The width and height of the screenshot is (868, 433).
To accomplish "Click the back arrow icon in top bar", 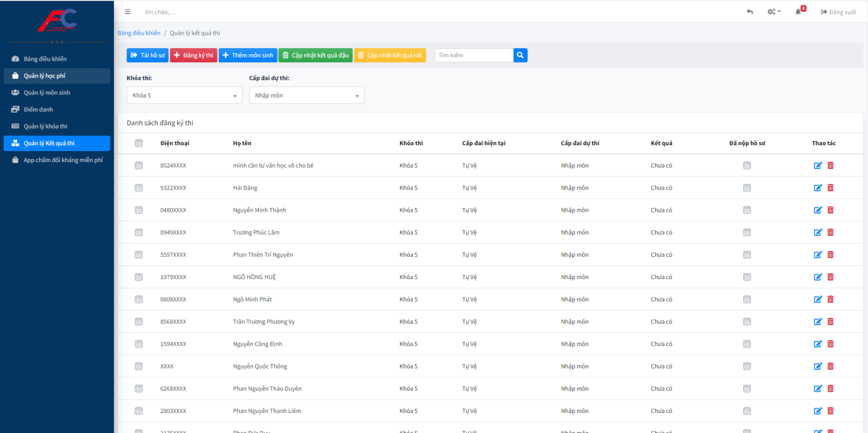I will point(750,12).
